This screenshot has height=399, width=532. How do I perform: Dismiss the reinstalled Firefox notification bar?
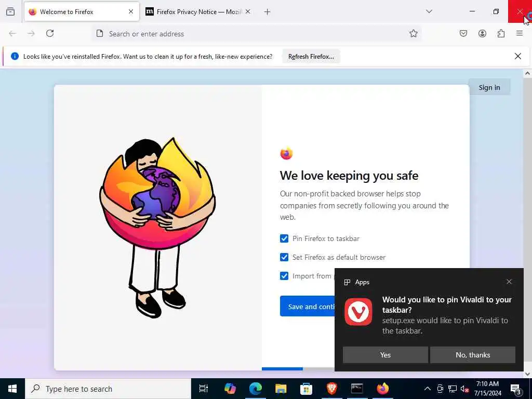point(518,56)
